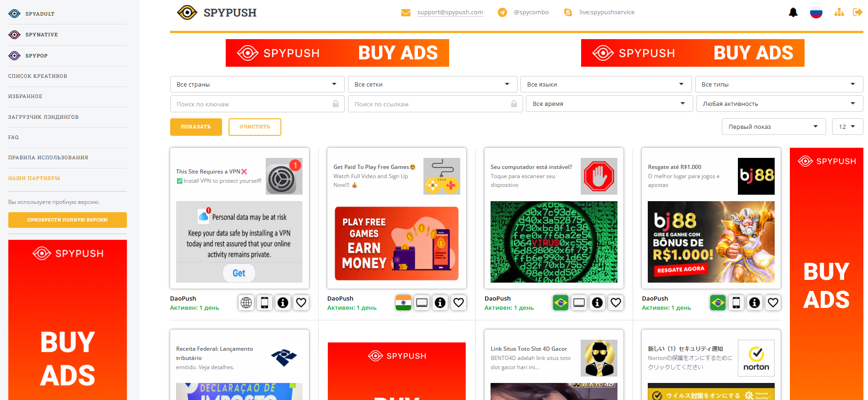Favorite the VPN ad with heart icon
This screenshot has height=400, width=868.
point(301,302)
